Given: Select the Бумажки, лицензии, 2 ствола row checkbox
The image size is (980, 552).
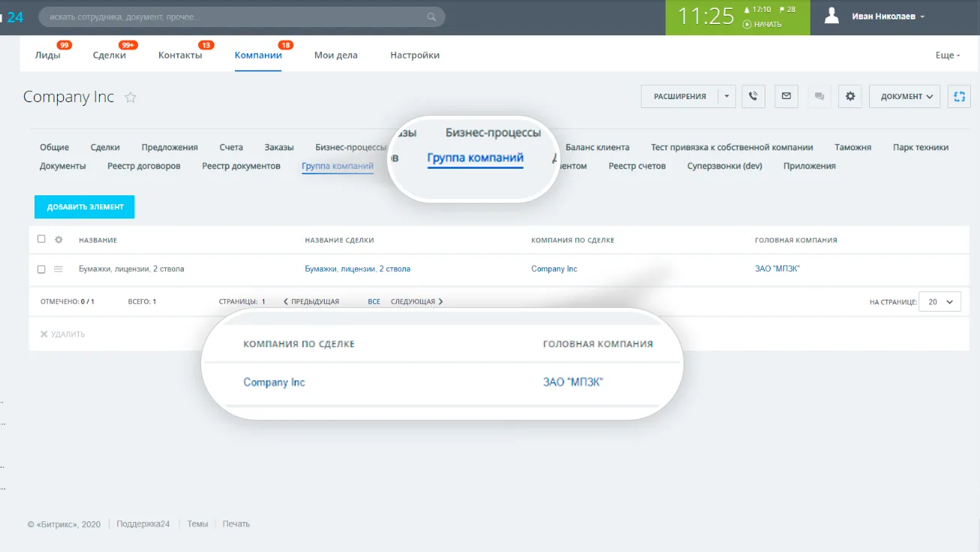Looking at the screenshot, I should click(41, 269).
